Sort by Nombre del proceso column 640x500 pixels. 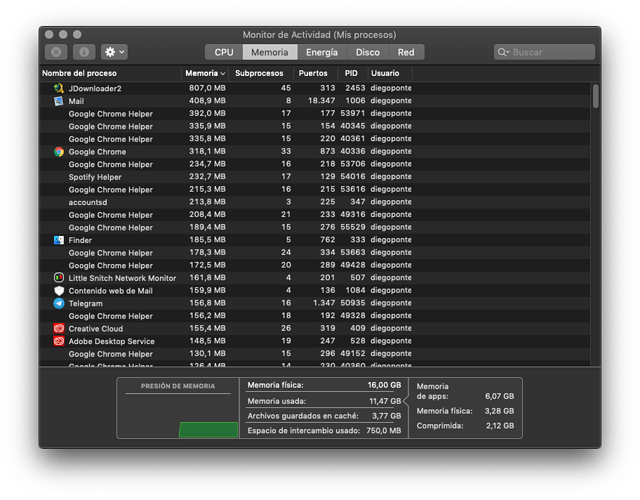(111, 73)
